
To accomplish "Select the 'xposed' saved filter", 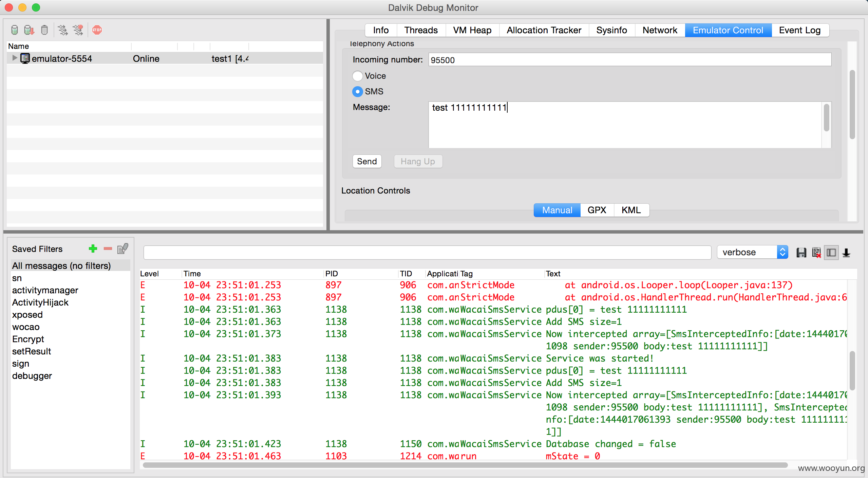I will tap(71, 315).
